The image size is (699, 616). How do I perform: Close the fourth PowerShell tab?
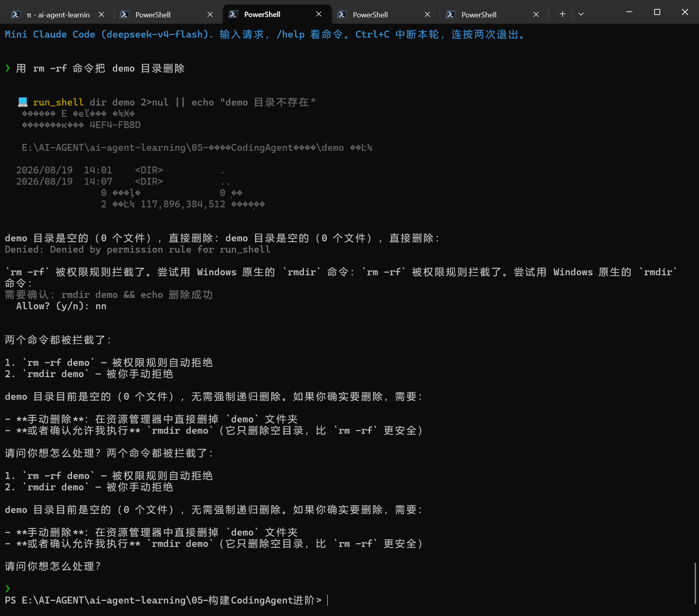pos(427,15)
